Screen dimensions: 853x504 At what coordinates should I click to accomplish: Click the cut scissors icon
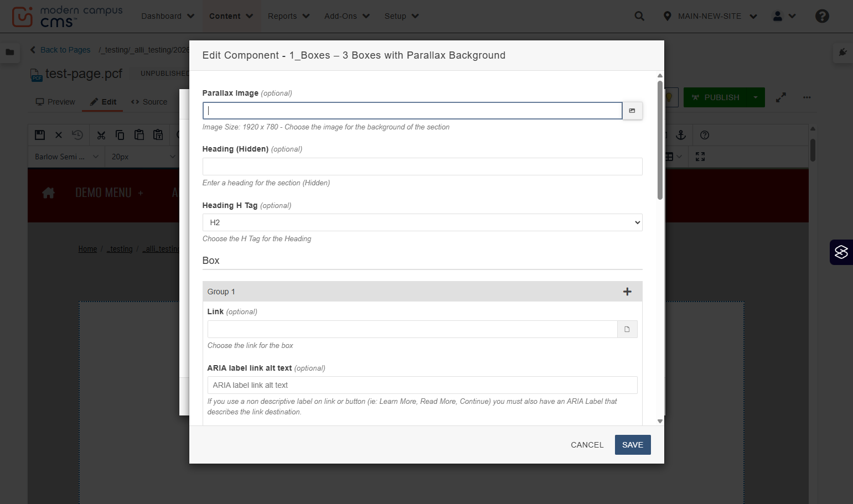point(101,135)
